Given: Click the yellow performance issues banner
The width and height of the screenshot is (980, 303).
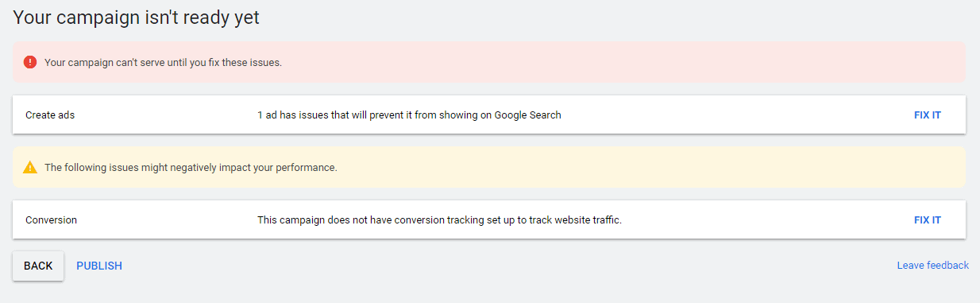Looking at the screenshot, I should tap(489, 167).
